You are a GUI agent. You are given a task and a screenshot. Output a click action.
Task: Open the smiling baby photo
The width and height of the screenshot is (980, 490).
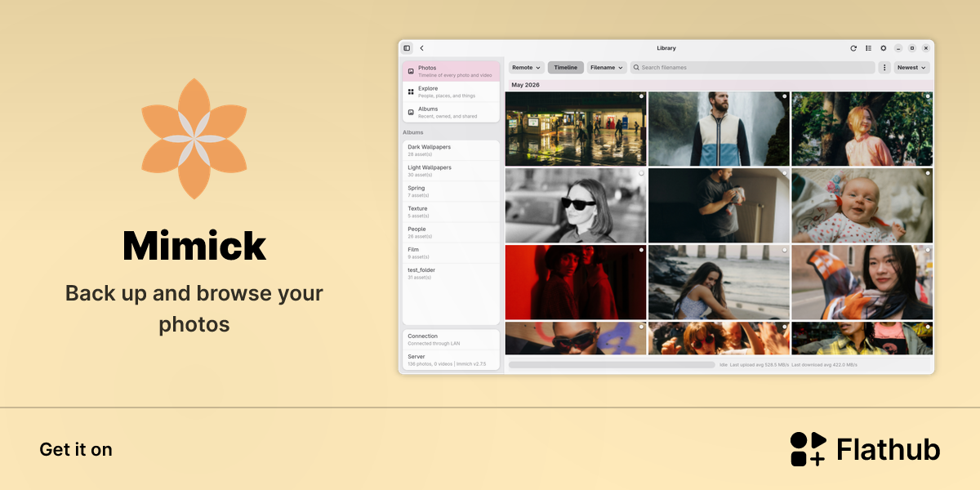[x=862, y=206]
